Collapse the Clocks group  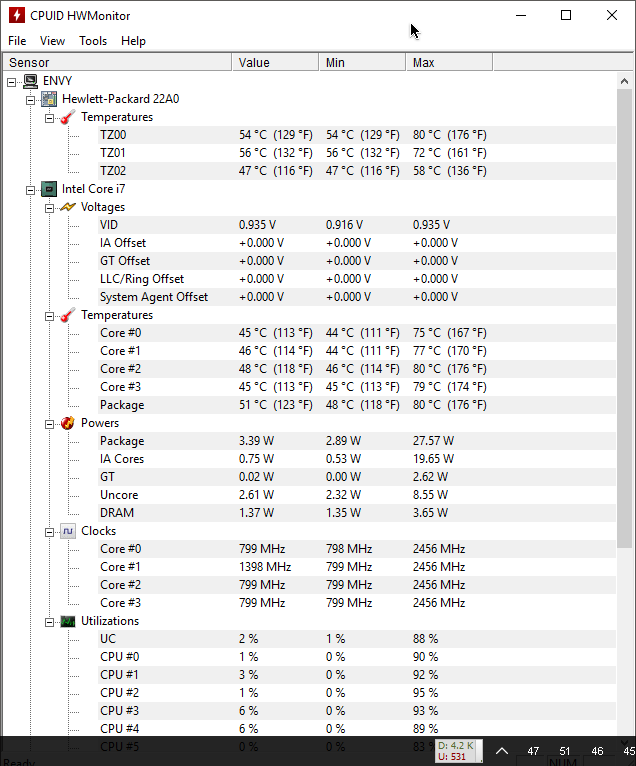click(49, 532)
